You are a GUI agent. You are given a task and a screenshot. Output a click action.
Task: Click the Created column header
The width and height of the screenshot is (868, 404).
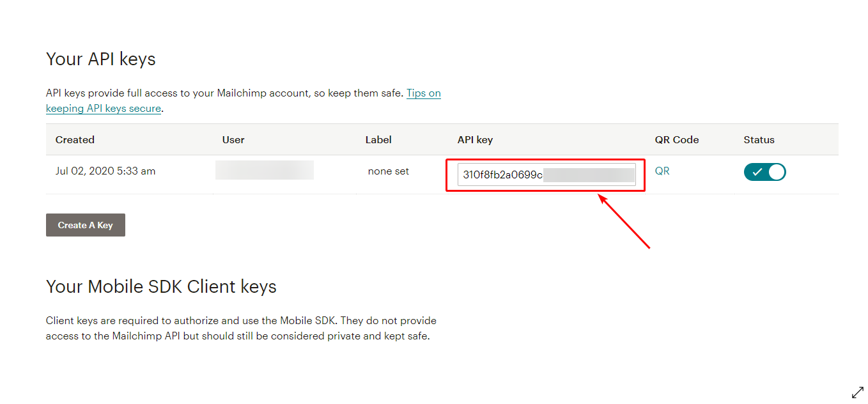[75, 139]
